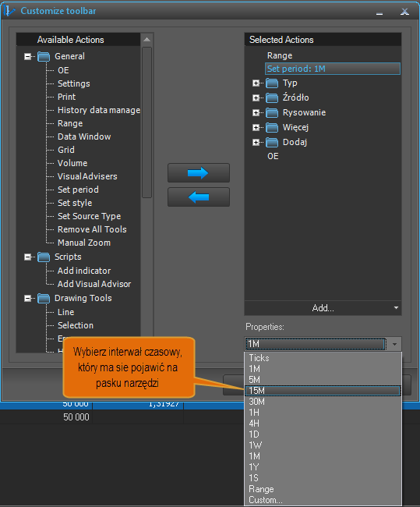Open the Properties period dropdown arrow

394,344
